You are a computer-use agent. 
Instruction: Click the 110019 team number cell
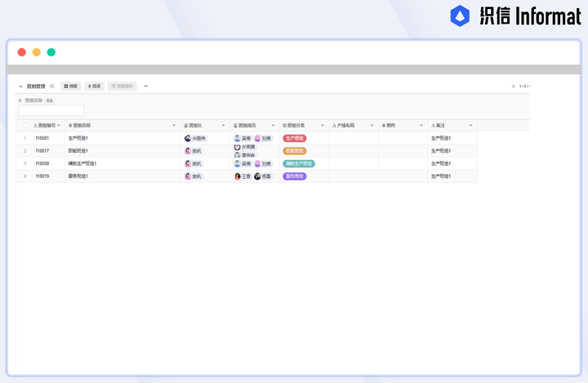pos(42,176)
